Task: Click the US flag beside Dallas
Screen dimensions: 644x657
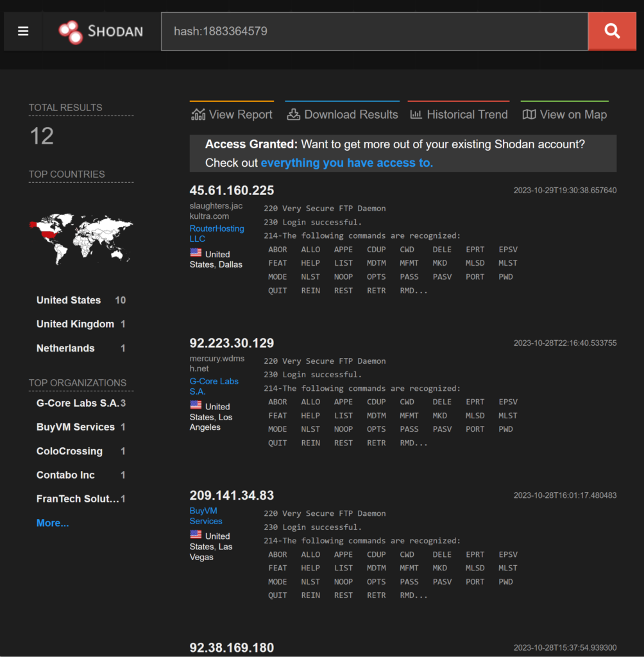Action: click(x=196, y=253)
